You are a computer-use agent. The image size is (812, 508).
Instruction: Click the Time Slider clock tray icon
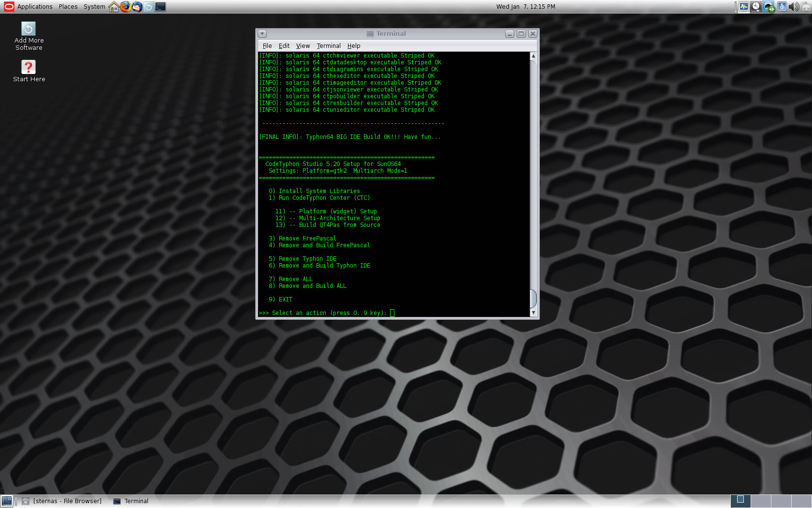tap(756, 7)
